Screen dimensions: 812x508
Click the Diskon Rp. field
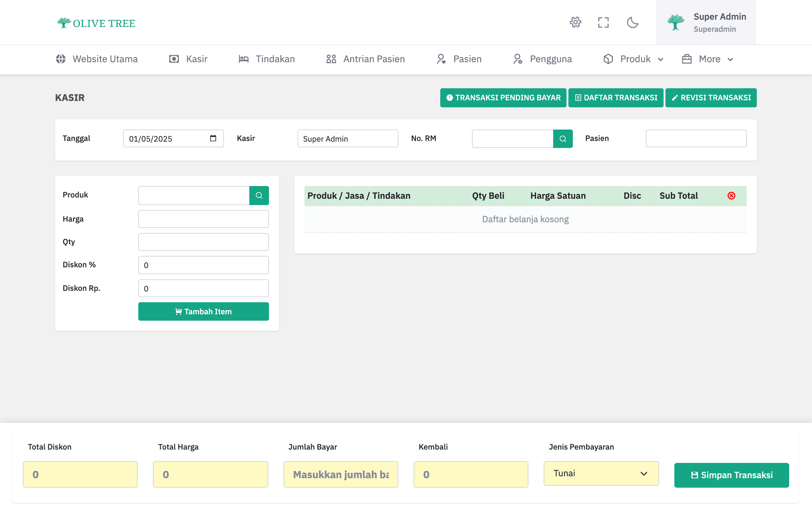(203, 288)
